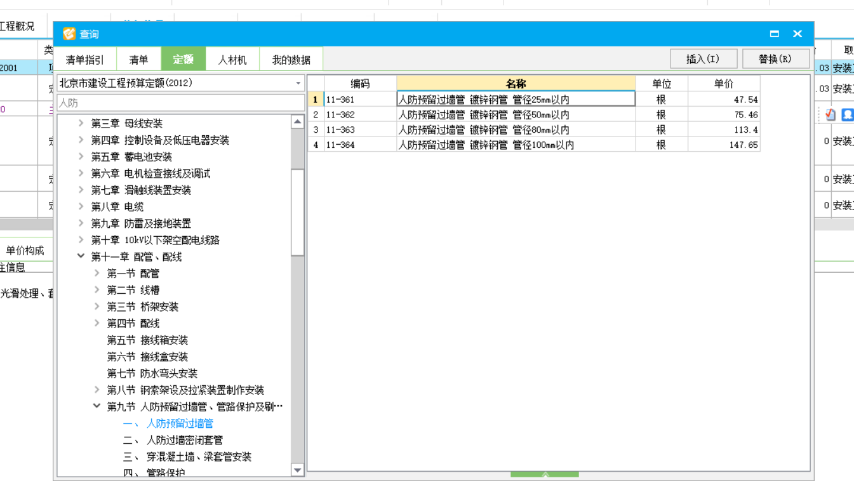Viewport: 854px width, 504px height.
Task: Click the 单价 column header
Action: coord(724,83)
